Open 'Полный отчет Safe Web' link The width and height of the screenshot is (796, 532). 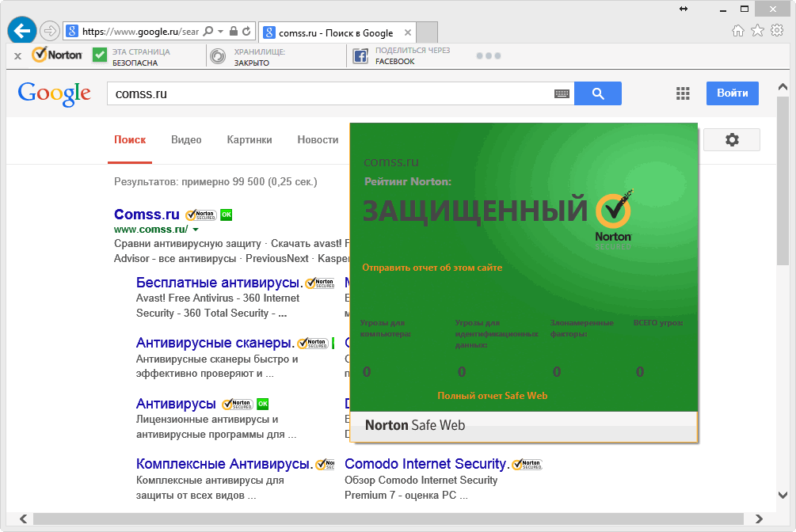(493, 396)
